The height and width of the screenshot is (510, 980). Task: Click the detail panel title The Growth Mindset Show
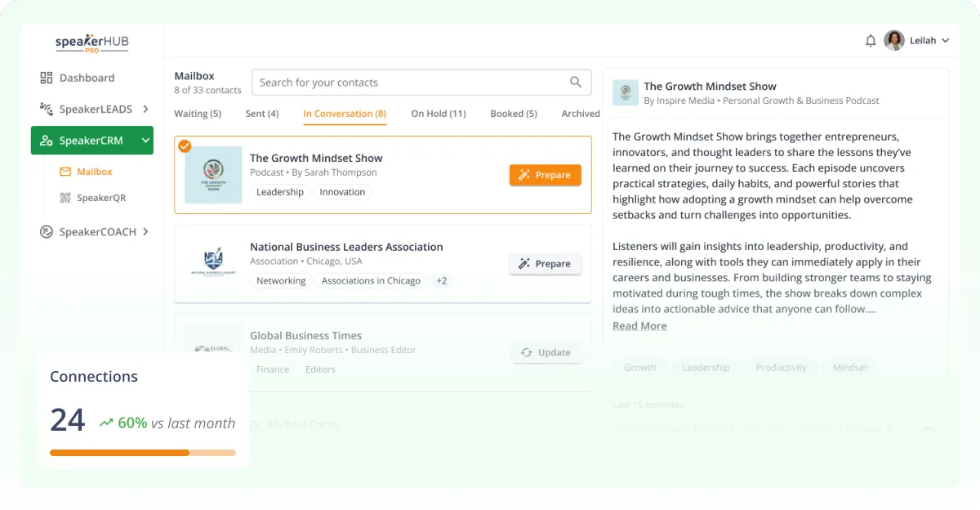tap(710, 86)
